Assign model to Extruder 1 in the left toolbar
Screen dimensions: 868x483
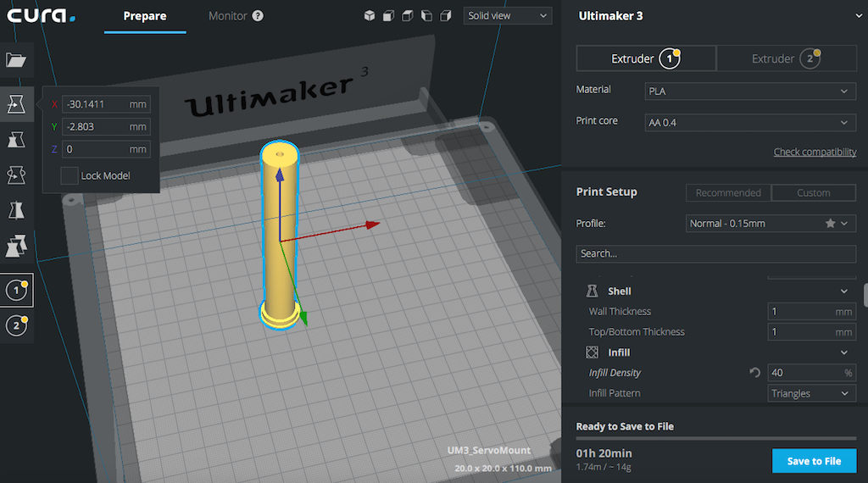[17, 290]
